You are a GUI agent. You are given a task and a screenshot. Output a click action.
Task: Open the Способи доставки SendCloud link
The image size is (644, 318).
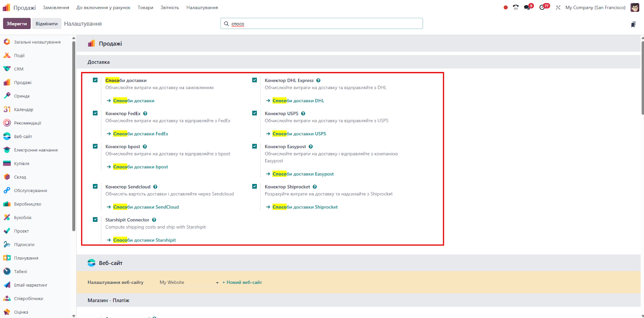coord(146,207)
